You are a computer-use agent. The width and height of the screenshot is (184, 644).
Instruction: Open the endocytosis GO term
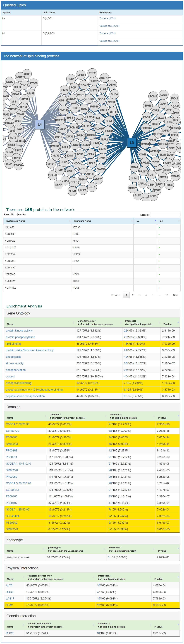(x=13, y=357)
